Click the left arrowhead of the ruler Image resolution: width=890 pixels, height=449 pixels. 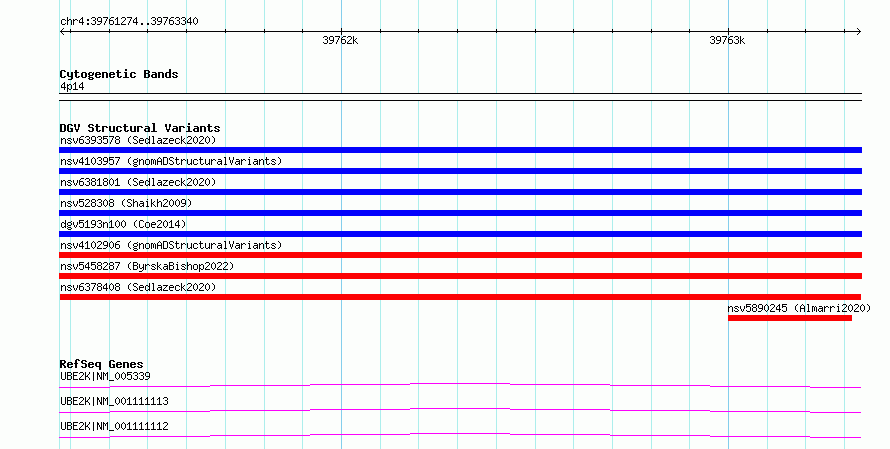pyautogui.click(x=64, y=32)
